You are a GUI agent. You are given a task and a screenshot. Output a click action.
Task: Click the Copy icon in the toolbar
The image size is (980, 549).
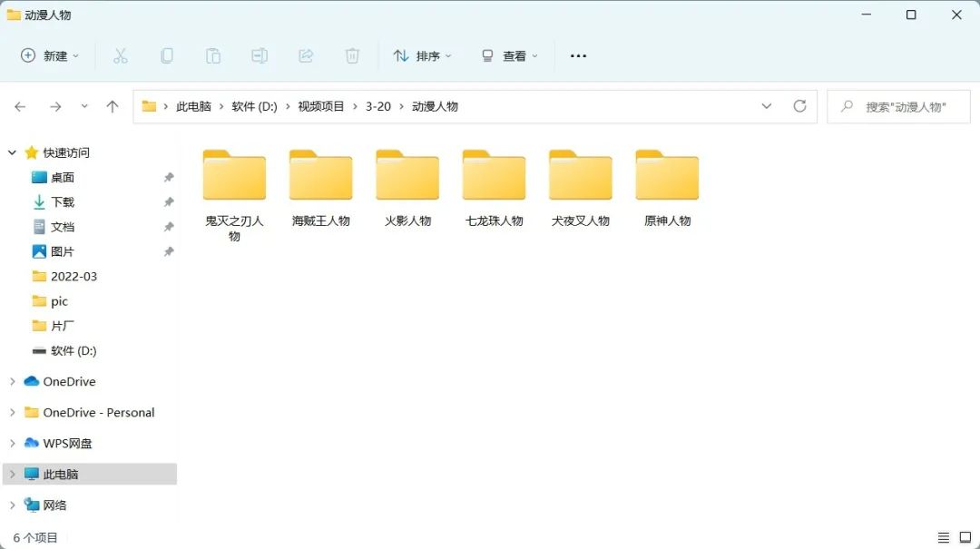(x=167, y=55)
